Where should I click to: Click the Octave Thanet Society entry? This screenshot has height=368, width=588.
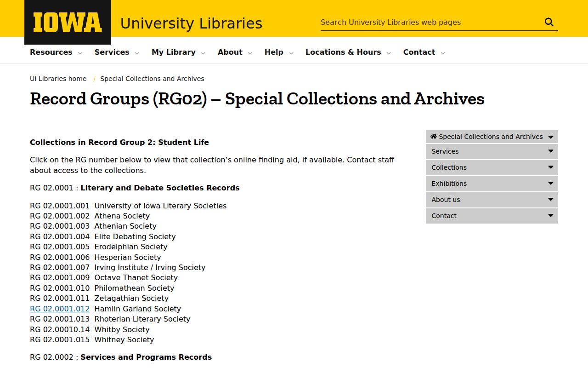coord(136,277)
